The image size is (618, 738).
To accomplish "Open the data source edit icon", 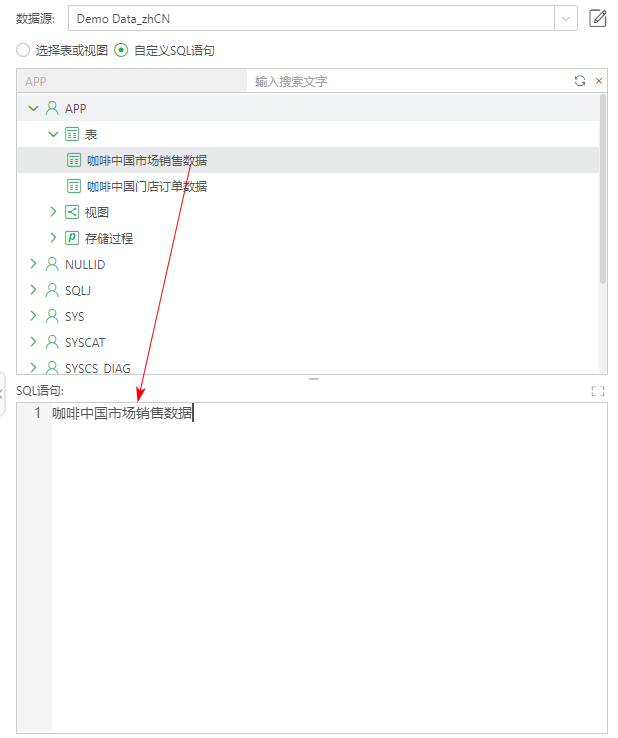I will point(597,18).
